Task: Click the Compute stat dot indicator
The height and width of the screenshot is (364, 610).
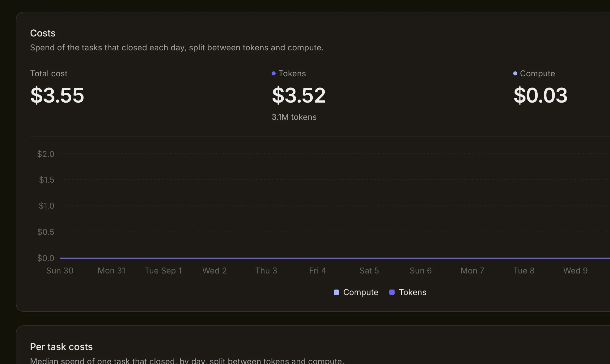Action: coord(515,74)
